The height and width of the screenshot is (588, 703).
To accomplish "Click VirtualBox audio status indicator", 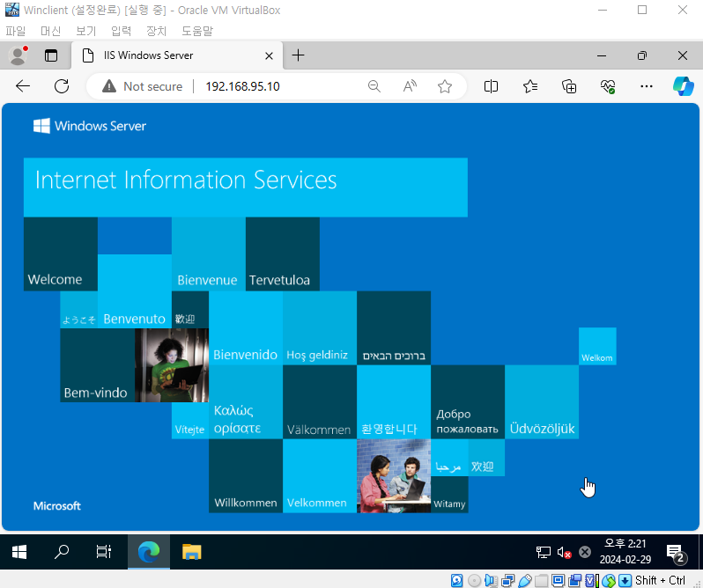I will click(x=491, y=580).
